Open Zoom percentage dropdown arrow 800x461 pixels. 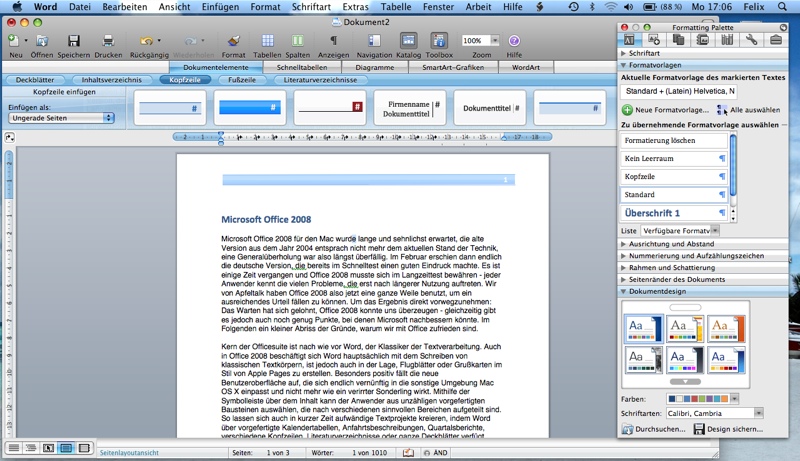click(494, 40)
